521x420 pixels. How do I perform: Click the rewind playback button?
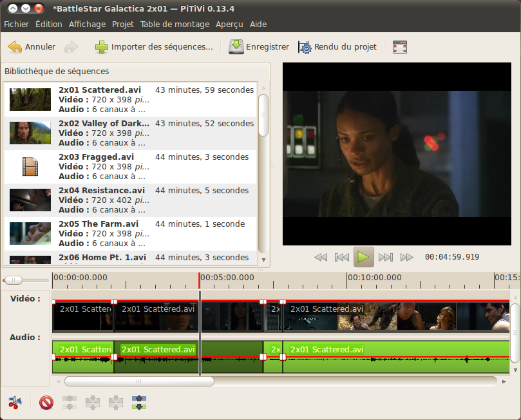tap(321, 257)
